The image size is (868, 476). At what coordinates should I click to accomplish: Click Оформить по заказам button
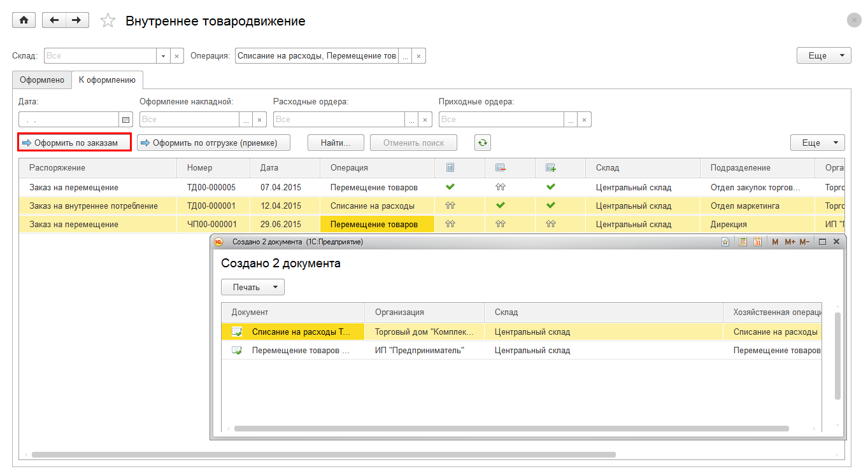tap(75, 143)
